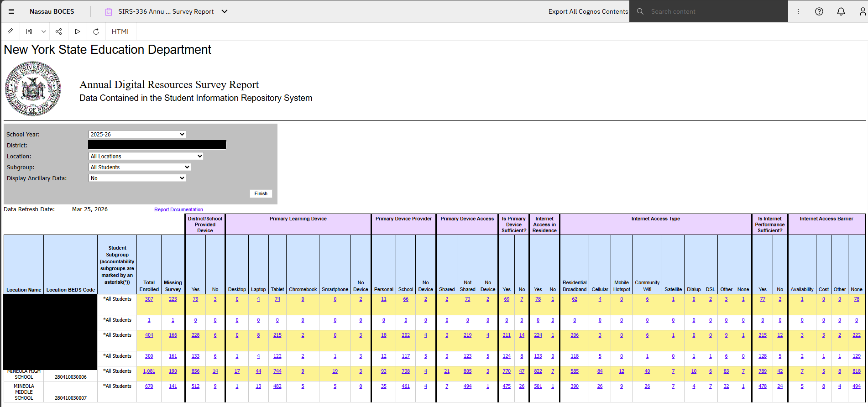The image size is (868, 407).
Task: Open the Subgroup dropdown
Action: [x=140, y=167]
